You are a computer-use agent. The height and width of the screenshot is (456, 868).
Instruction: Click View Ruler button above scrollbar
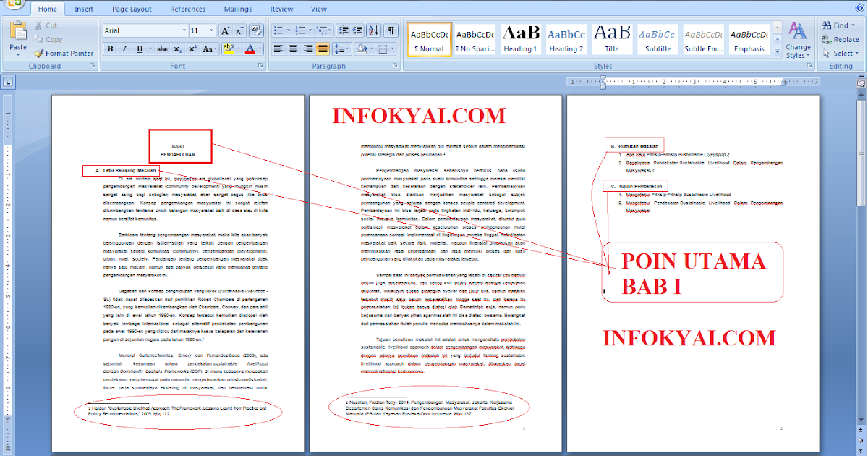(x=861, y=83)
